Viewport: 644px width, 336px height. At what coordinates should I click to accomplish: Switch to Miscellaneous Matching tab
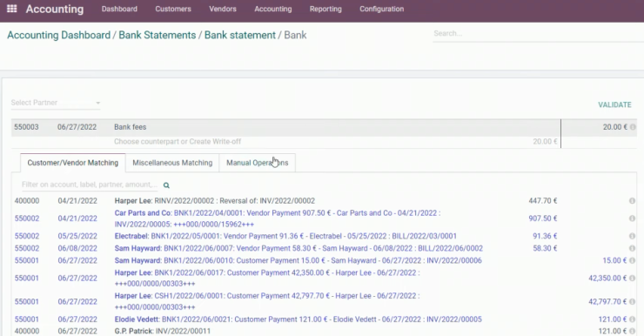172,163
